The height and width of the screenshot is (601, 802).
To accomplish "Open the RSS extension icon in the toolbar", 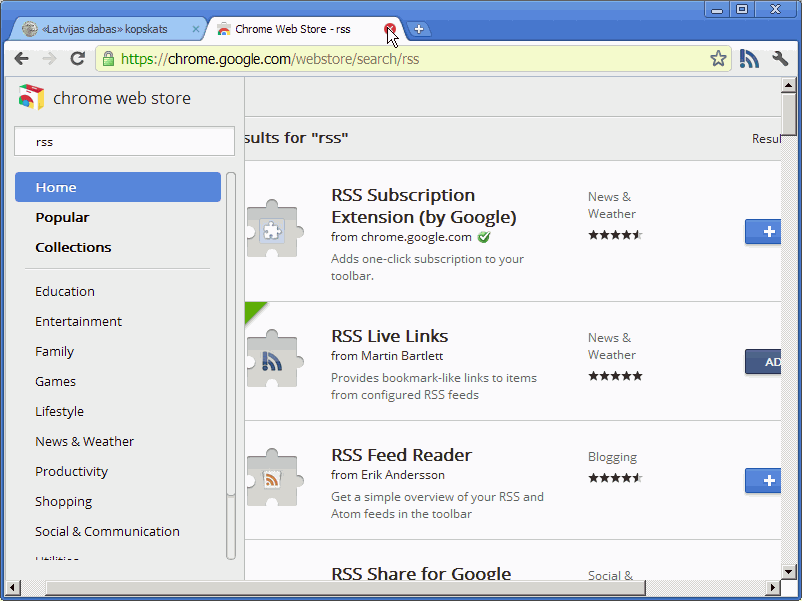I will tap(749, 59).
